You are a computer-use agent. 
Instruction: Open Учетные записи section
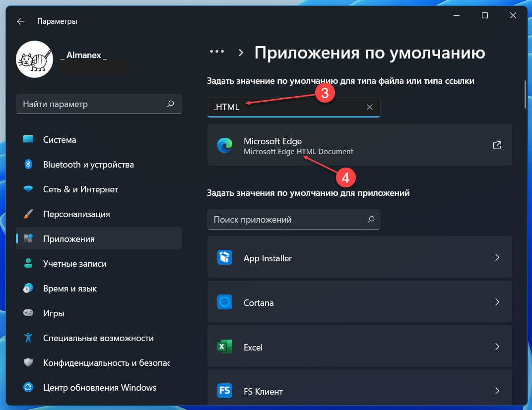pyautogui.click(x=99, y=264)
